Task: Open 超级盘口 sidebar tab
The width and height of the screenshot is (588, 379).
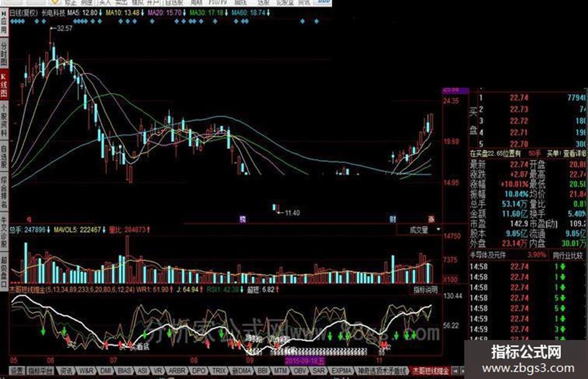Action: 4,271
